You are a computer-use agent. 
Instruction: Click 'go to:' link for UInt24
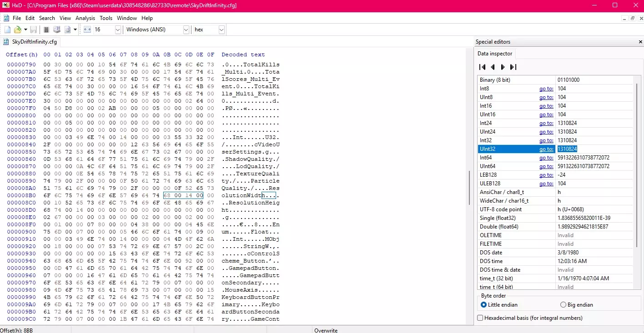point(546,132)
